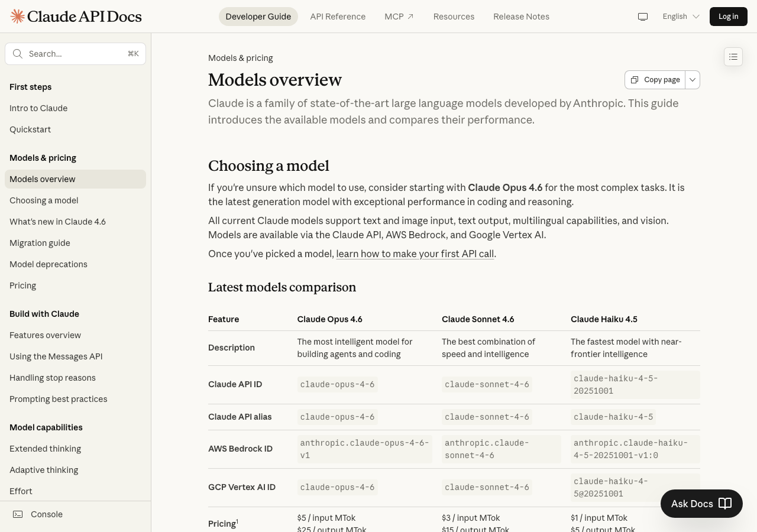Follow the first API call link

tap(415, 254)
